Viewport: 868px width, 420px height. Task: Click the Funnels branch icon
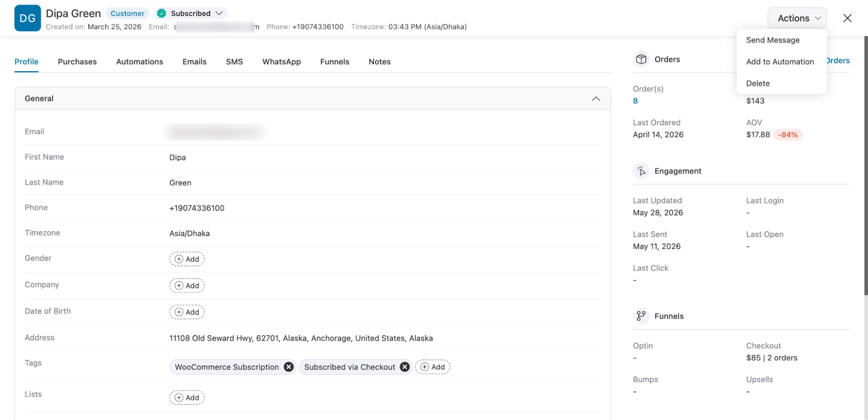tap(641, 316)
